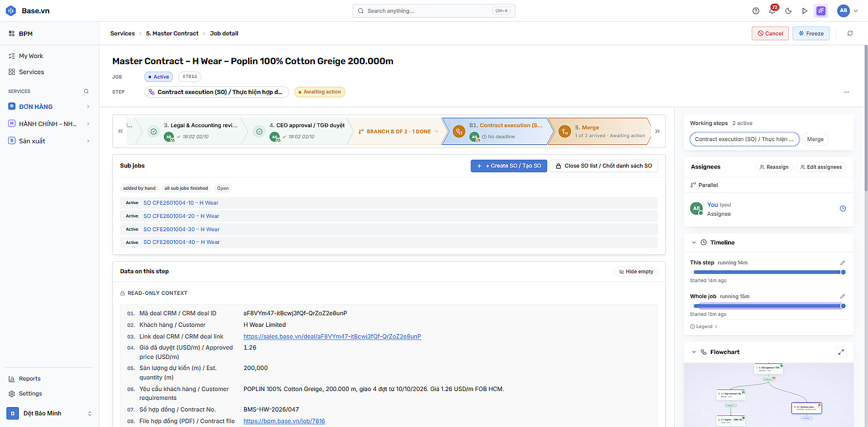
Task: Click the refresh icon beside Freeze
Action: click(850, 33)
